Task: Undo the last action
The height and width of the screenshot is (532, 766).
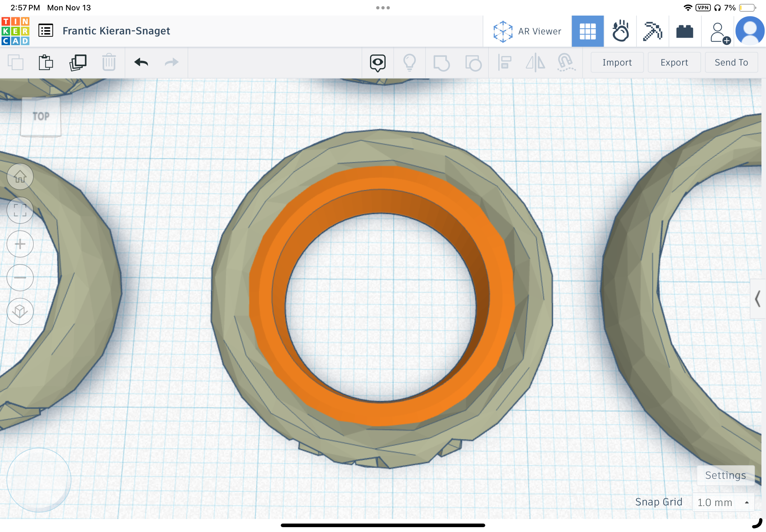Action: [x=141, y=62]
